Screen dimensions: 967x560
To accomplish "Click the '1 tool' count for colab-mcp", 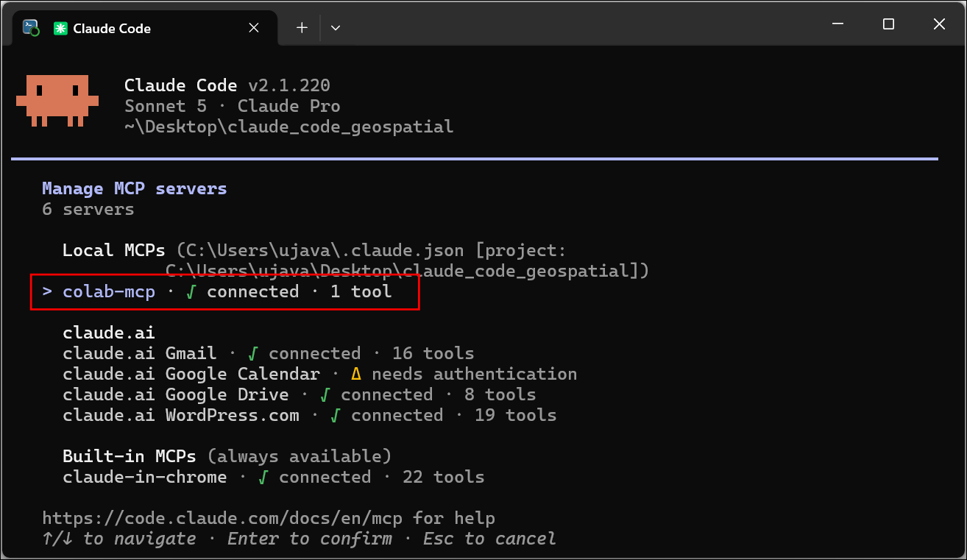I will click(x=361, y=292).
